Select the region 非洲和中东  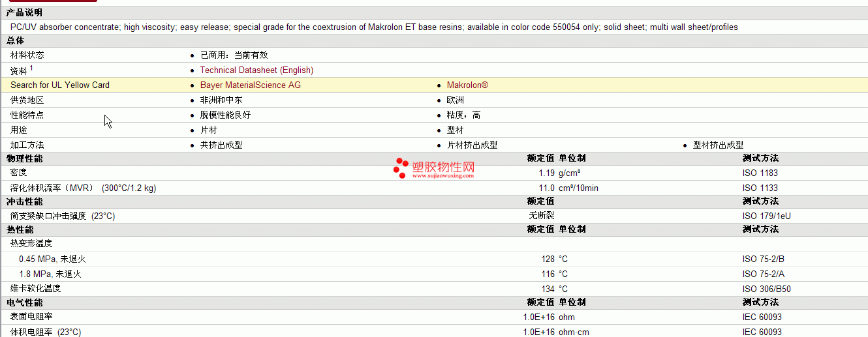(221, 100)
